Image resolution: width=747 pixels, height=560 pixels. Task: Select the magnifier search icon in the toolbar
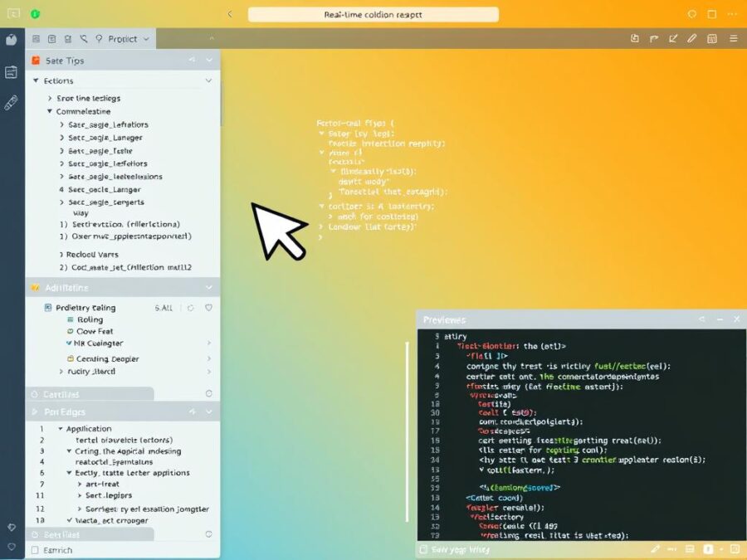(83, 38)
